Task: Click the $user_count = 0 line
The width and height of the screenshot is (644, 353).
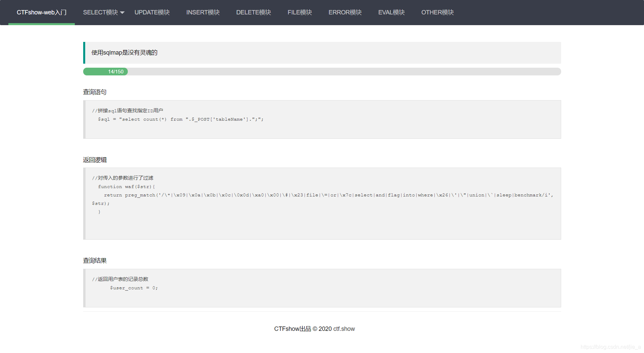Action: point(134,288)
